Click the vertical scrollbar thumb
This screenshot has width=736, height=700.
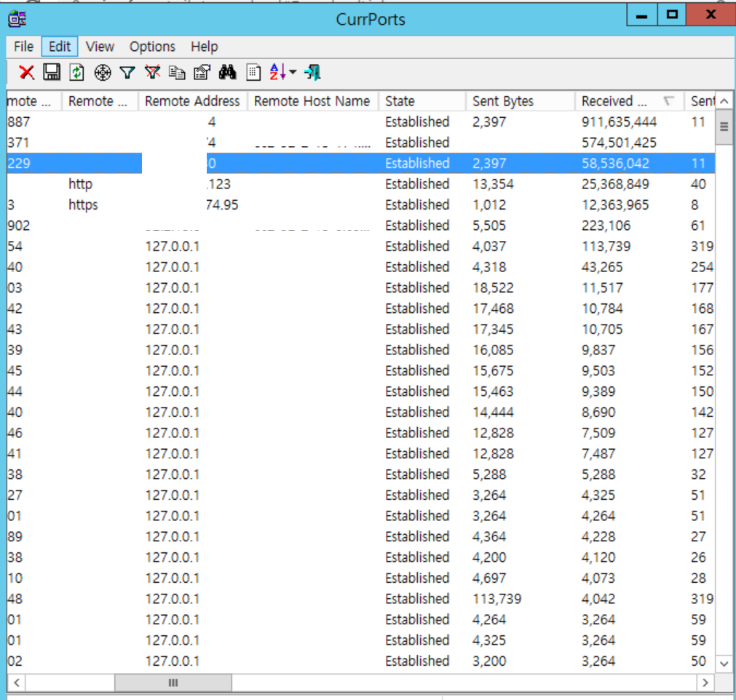tap(724, 127)
